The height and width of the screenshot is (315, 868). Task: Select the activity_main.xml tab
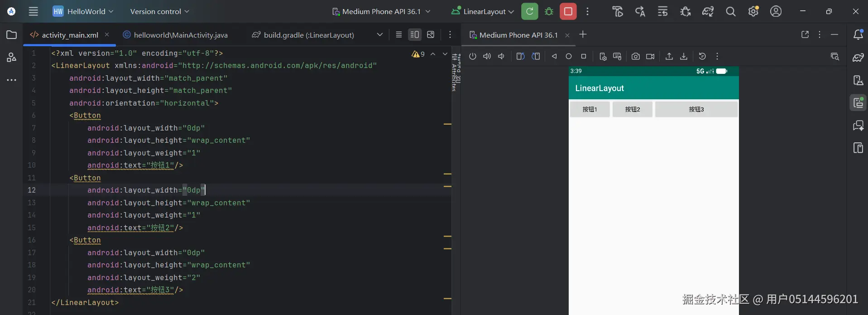[70, 35]
